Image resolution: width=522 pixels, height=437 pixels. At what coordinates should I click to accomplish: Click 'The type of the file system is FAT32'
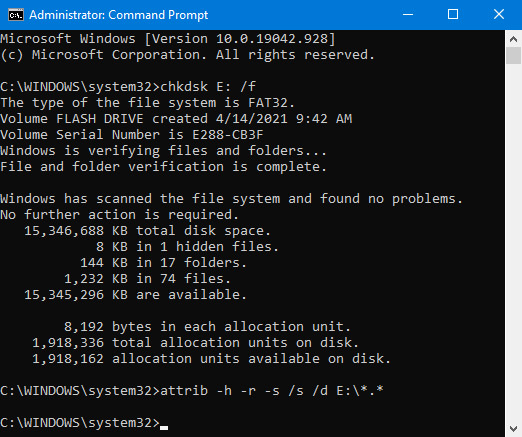(148, 103)
